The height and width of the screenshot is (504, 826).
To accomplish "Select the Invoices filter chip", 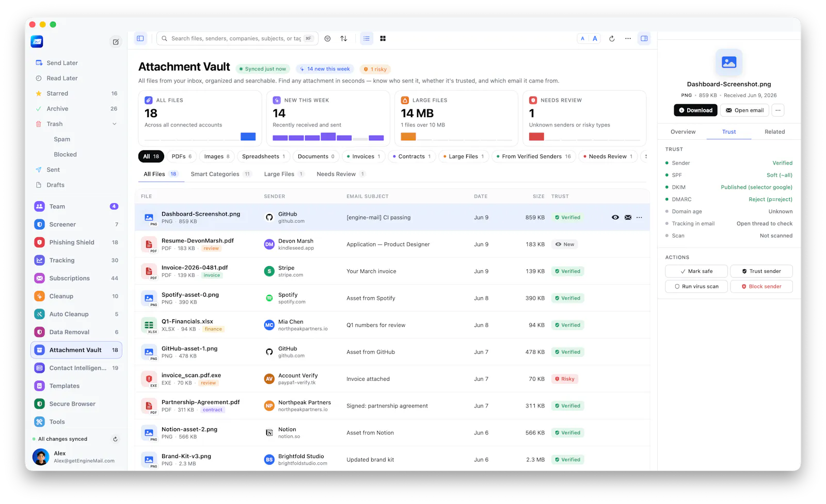I will (x=363, y=156).
